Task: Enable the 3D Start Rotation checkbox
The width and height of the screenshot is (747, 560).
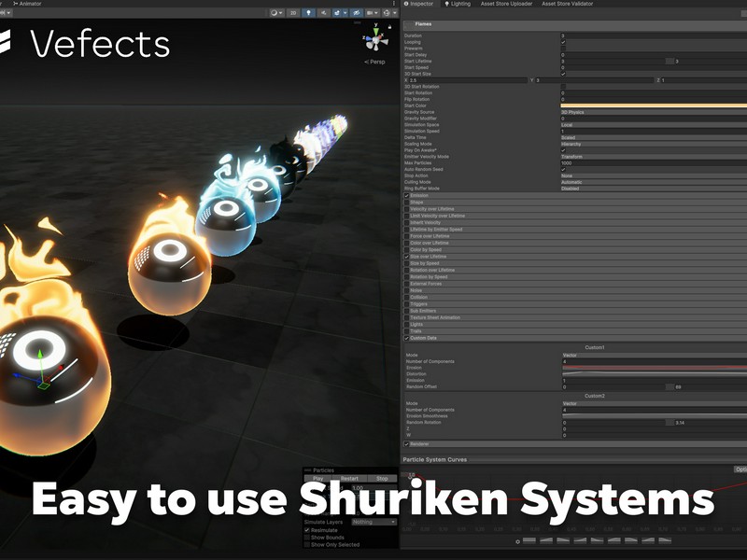Action: (563, 87)
